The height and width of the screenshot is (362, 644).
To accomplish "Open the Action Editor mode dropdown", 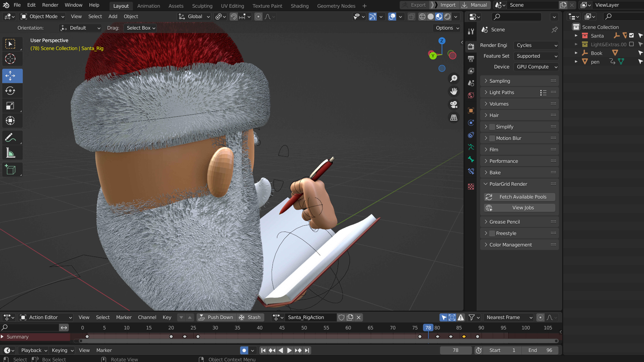I will 46,318.
